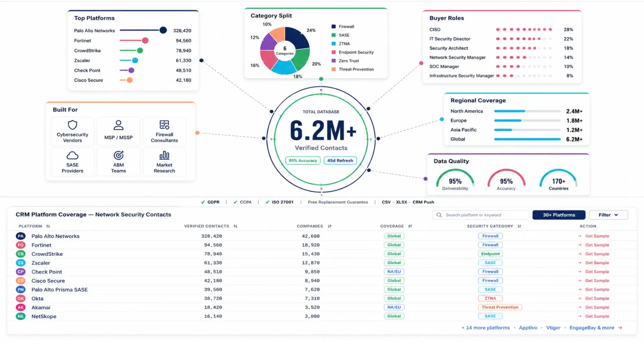Click the OK avatar for Okta
This screenshot has width=644, height=345.
tap(21, 298)
